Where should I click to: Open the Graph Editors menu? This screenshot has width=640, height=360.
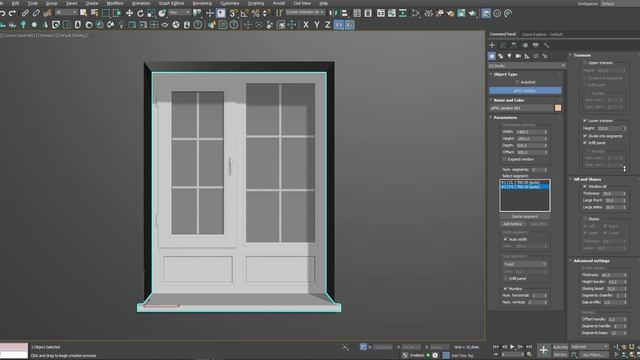pos(171,3)
